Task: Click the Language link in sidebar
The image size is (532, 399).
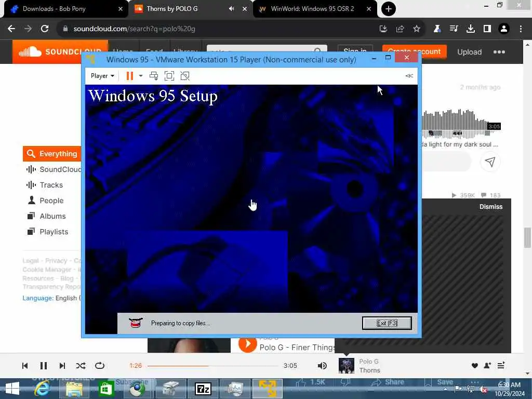Action: tap(38, 298)
